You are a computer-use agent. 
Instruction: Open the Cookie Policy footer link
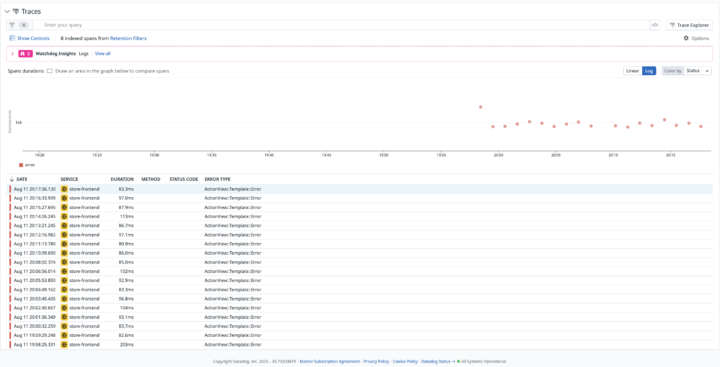[x=405, y=361]
